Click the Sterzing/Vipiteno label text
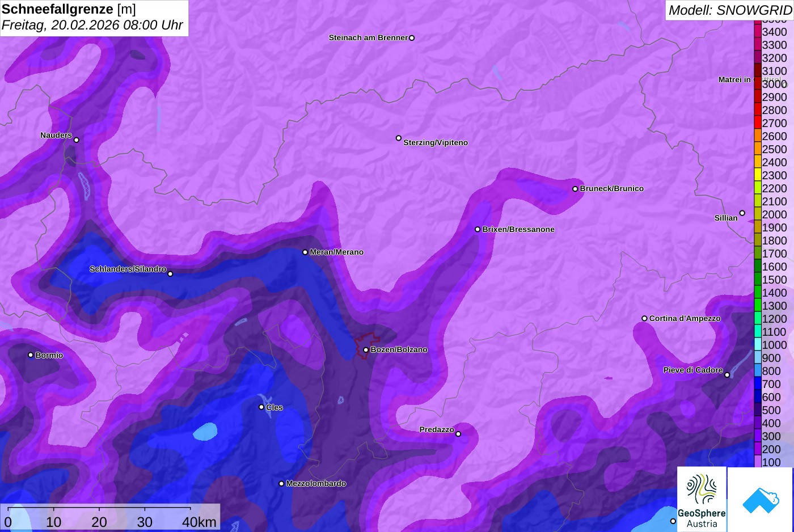 [436, 142]
